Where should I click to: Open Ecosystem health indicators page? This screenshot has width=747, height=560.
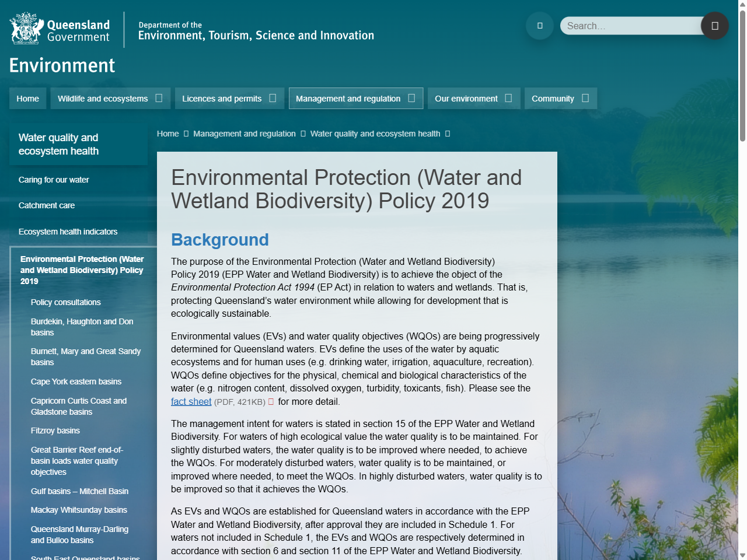click(x=68, y=232)
